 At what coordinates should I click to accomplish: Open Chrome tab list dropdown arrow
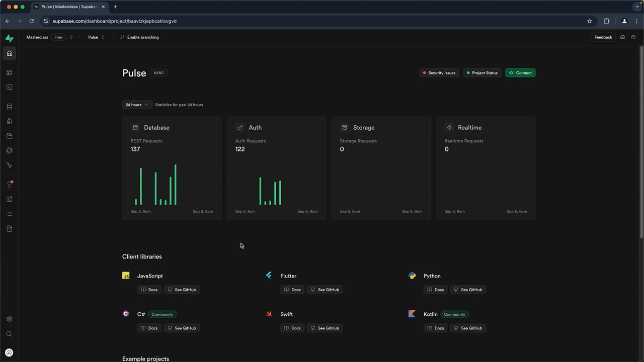(637, 7)
